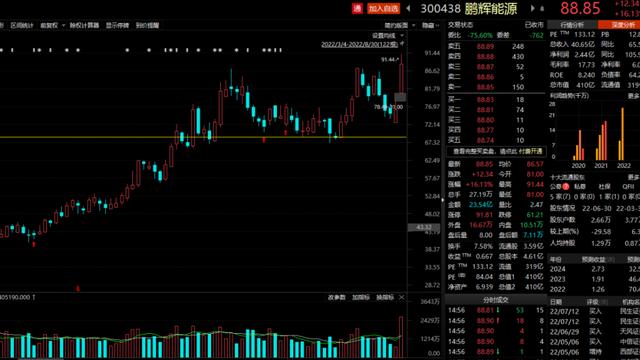Click the 卖四 order book row with 430
This screenshot has width=640, height=360.
496,57
